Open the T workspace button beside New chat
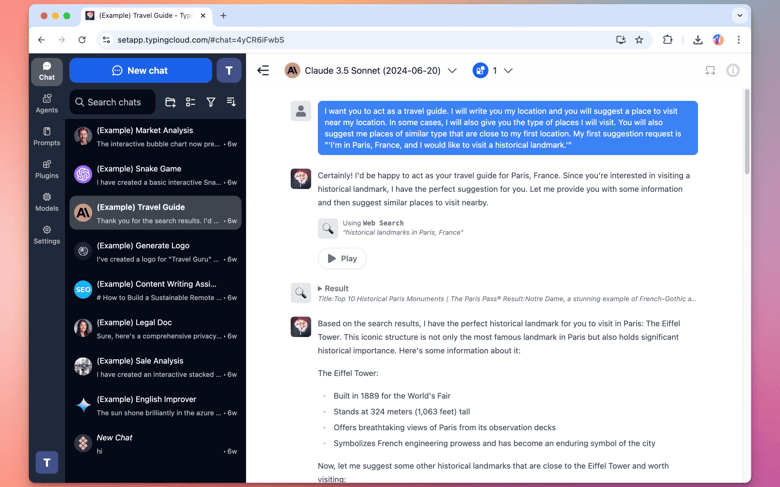This screenshot has width=780, height=487. coord(229,71)
